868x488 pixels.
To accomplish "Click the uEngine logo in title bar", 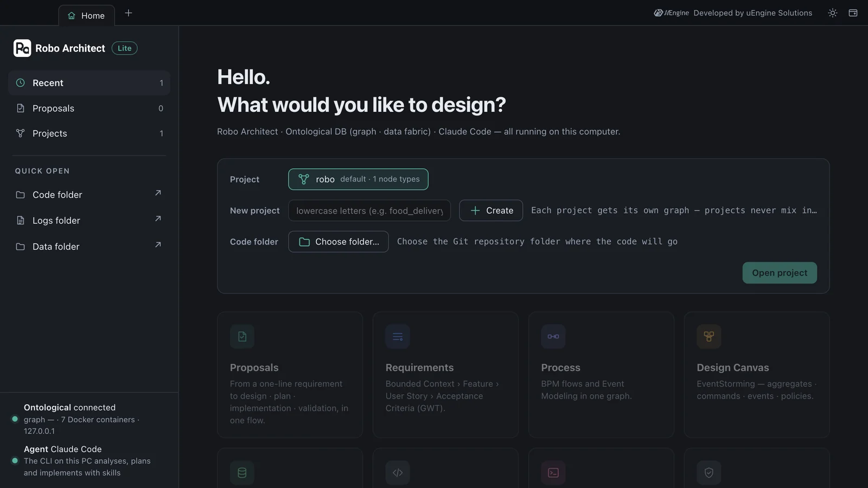I will (671, 13).
